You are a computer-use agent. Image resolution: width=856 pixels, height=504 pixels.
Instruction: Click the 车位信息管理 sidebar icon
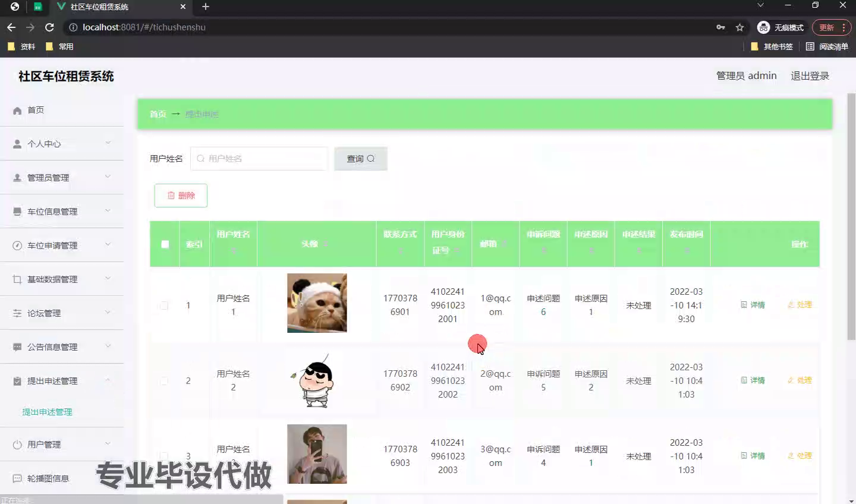pos(17,212)
